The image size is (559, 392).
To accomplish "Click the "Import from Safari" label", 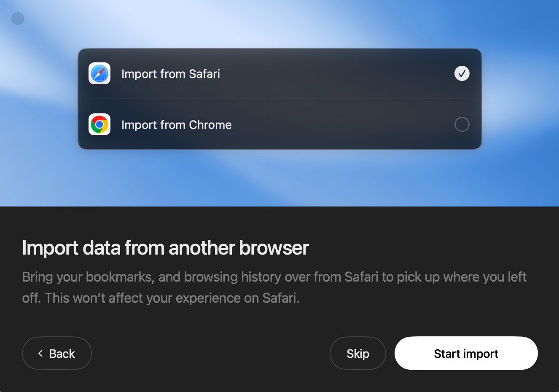I will coord(170,74).
